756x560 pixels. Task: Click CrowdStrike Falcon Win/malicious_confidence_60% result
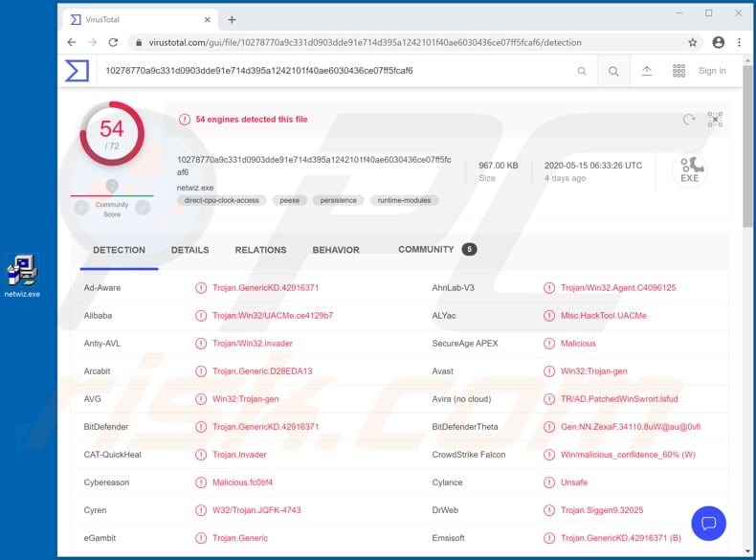(628, 455)
